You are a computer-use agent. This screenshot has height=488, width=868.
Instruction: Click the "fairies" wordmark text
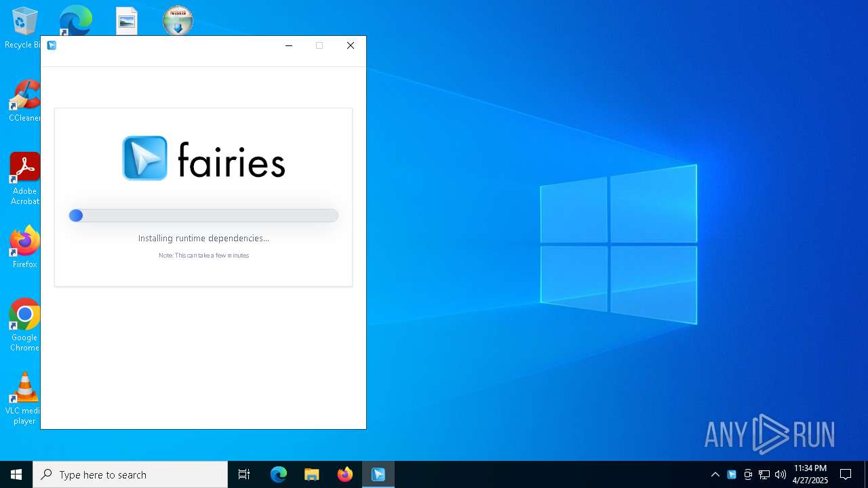coord(231,159)
